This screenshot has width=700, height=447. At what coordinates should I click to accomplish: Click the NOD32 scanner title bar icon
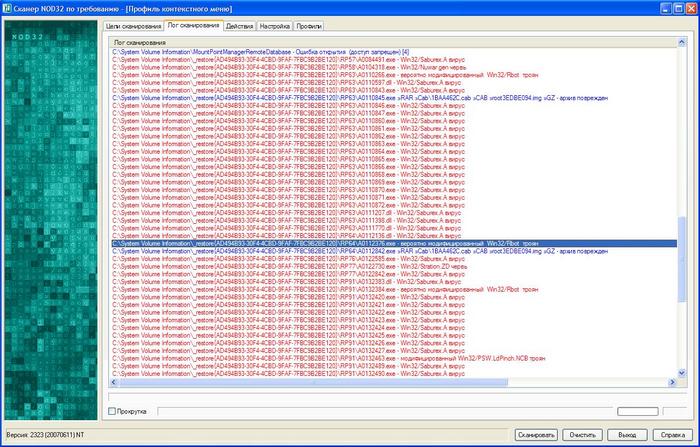coord(7,8)
